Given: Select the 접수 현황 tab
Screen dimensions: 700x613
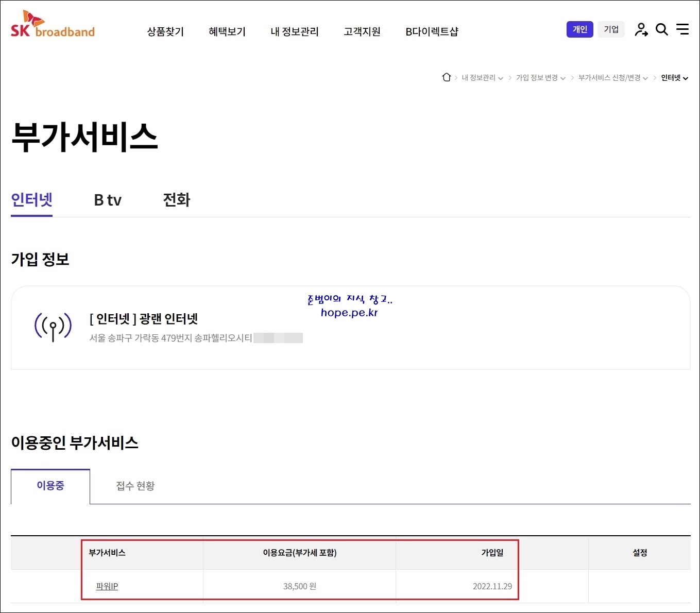Looking at the screenshot, I should pos(135,486).
